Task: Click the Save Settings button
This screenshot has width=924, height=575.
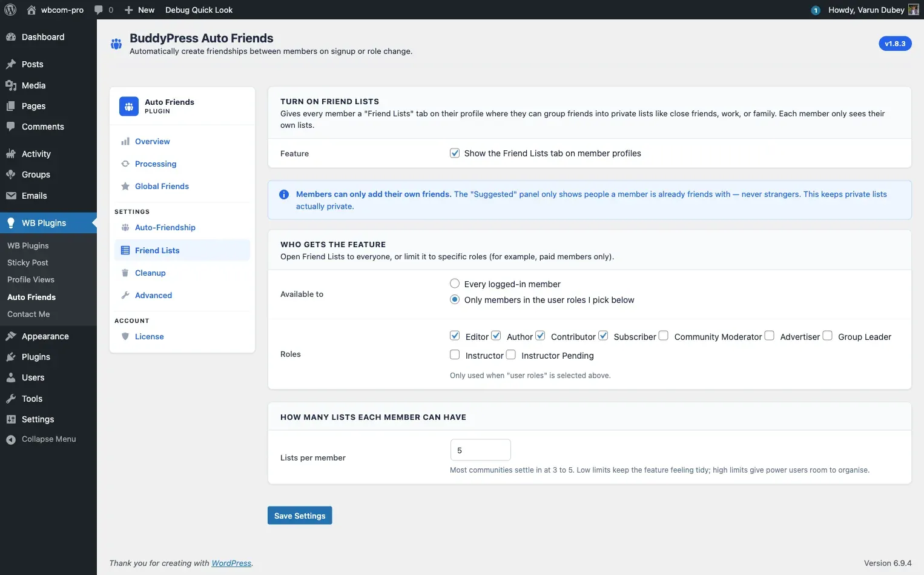Action: tap(300, 516)
